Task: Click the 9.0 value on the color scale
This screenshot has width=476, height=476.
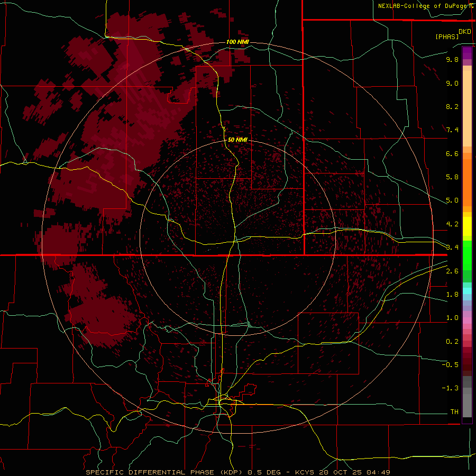Action: pyautogui.click(x=452, y=83)
